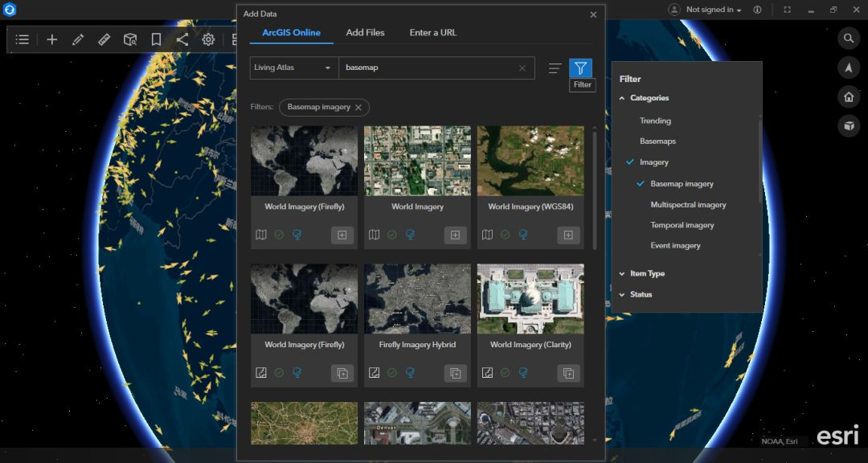This screenshot has height=463, width=868.
Task: Remove the Basemap imagery filter chip
Action: point(358,107)
